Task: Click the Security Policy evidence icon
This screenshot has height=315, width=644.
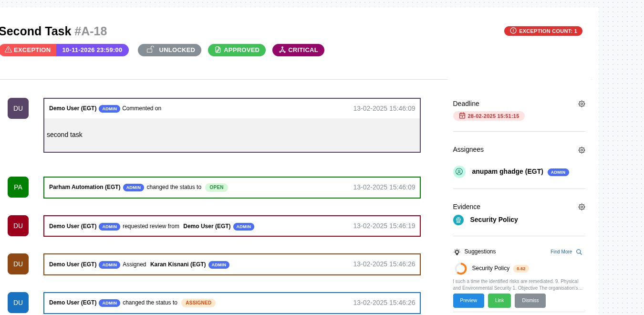Action: (458, 220)
